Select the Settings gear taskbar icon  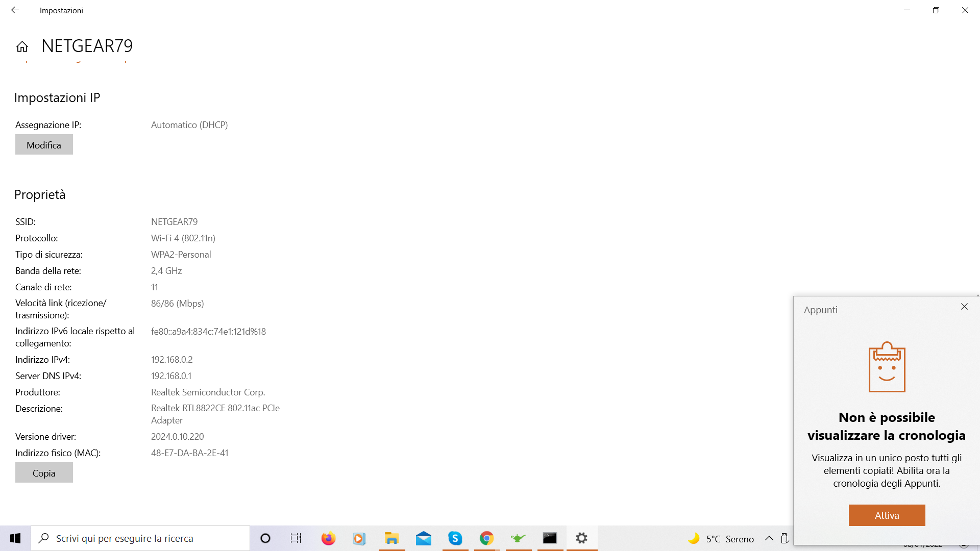581,538
